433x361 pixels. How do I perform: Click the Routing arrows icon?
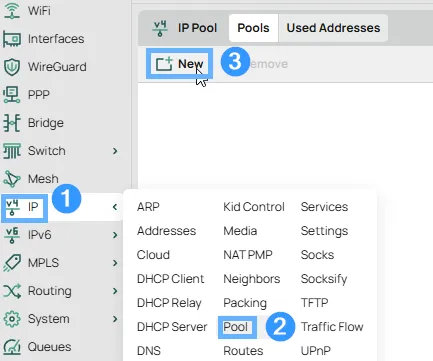pos(12,291)
